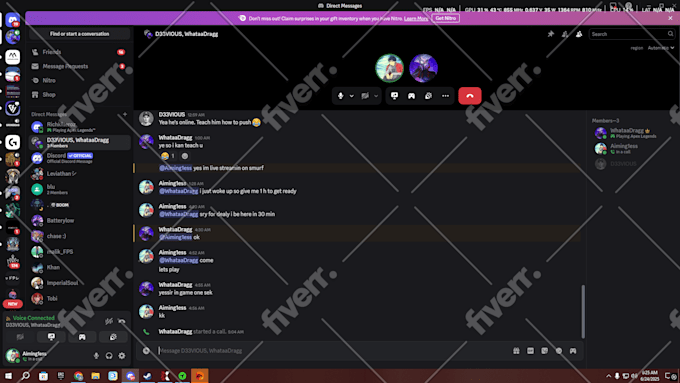This screenshot has width=680, height=383.
Task: Open microphone input options arrow in call bar
Action: click(x=352, y=96)
